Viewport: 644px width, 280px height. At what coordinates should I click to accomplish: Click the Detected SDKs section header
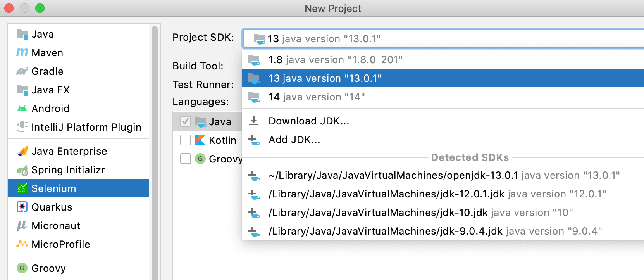pyautogui.click(x=470, y=157)
